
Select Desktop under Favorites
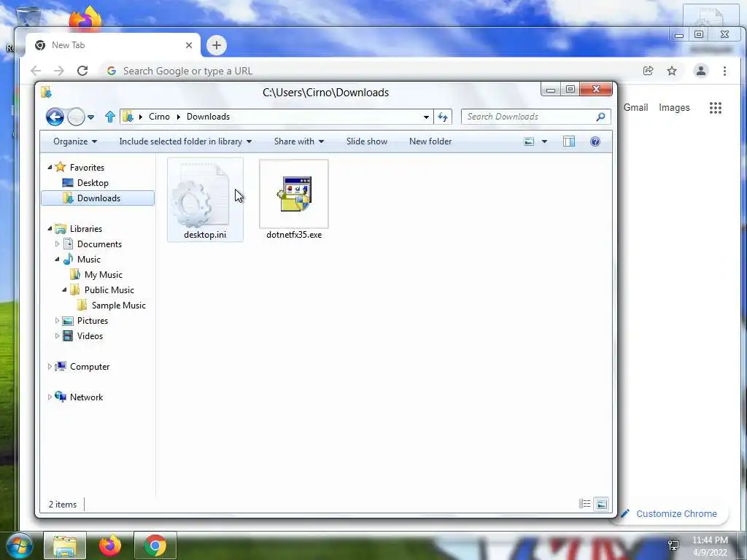[x=93, y=183]
